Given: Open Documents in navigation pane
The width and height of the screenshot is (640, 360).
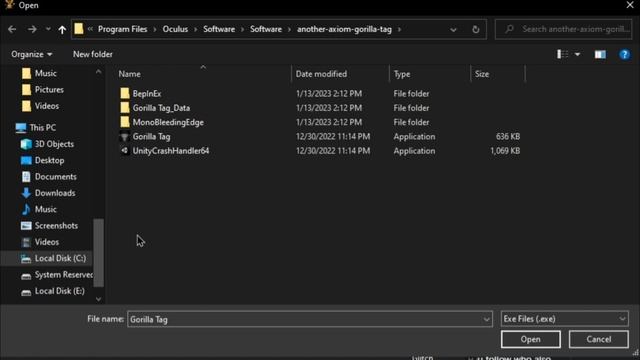Looking at the screenshot, I should [x=56, y=176].
